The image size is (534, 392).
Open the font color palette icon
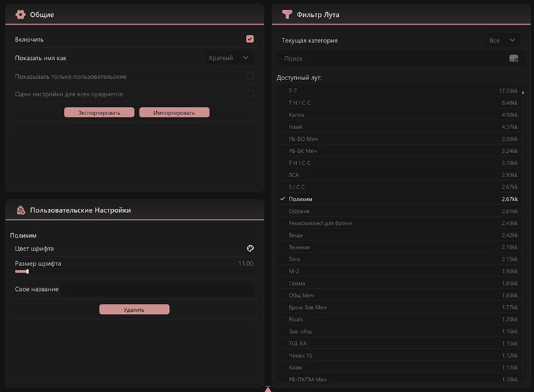point(250,249)
